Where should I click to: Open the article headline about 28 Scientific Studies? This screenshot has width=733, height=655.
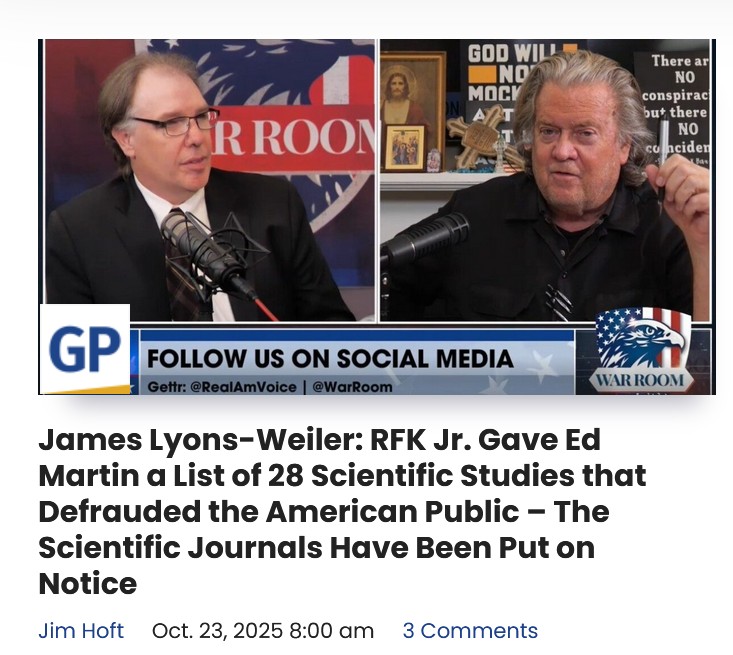pyautogui.click(x=342, y=511)
